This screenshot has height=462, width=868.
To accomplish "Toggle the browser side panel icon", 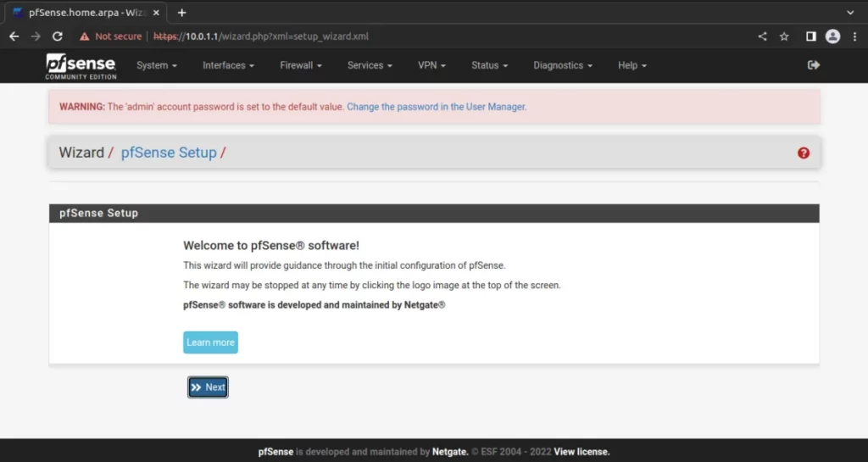I will click(810, 36).
